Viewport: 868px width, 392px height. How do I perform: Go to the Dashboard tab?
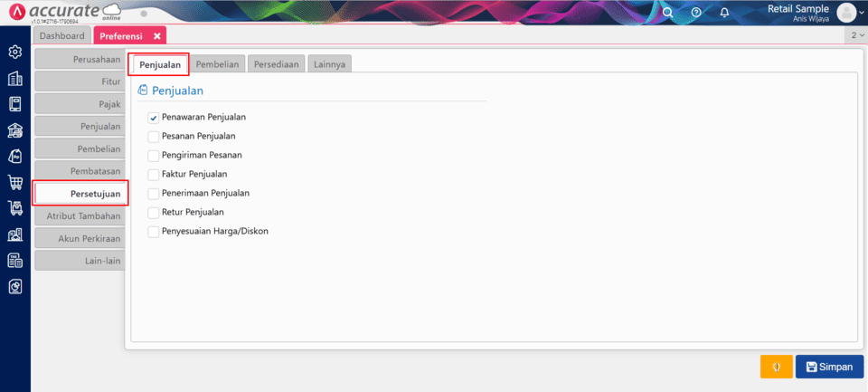pyautogui.click(x=61, y=36)
